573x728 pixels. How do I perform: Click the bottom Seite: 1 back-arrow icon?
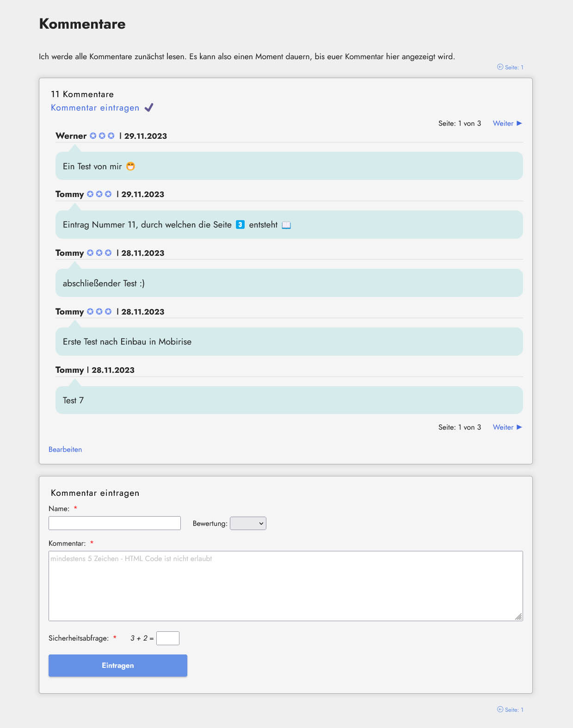[x=500, y=709]
